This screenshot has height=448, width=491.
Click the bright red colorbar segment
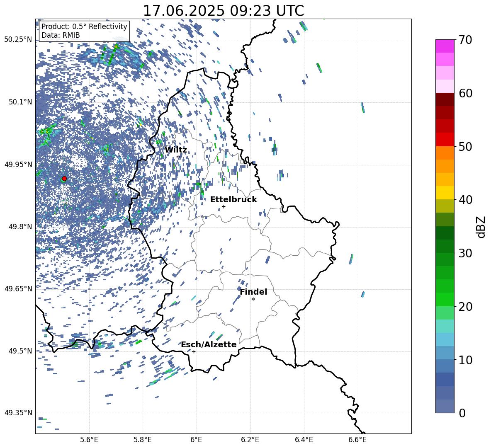point(445,140)
